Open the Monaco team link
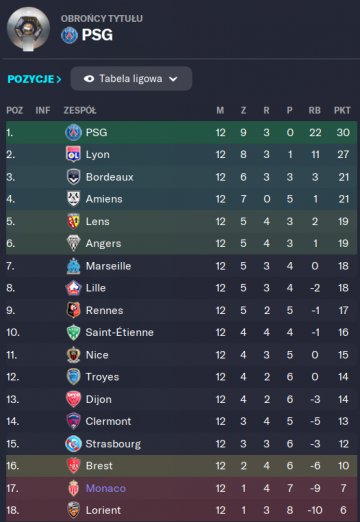The width and height of the screenshot is (360, 522). click(106, 488)
